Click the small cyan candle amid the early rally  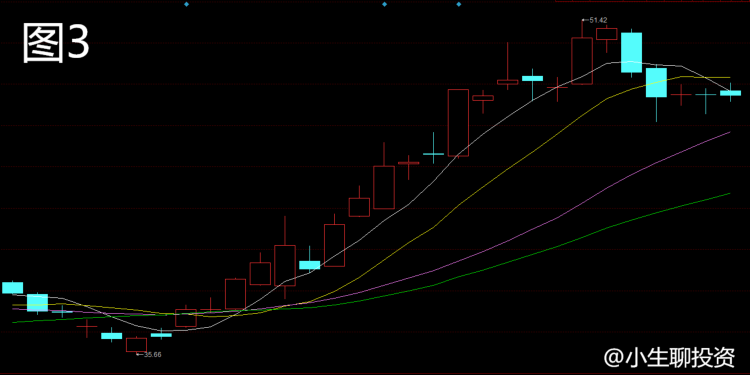coord(309,265)
